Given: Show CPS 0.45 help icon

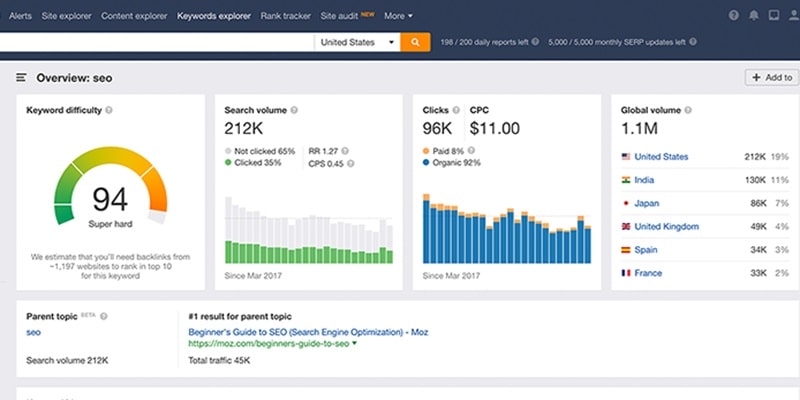Looking at the screenshot, I should tap(351, 164).
